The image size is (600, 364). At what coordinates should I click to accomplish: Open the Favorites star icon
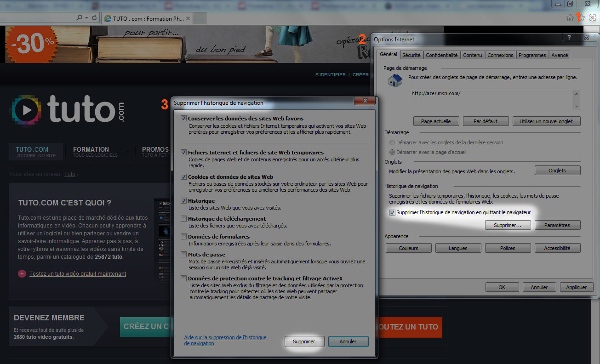582,18
